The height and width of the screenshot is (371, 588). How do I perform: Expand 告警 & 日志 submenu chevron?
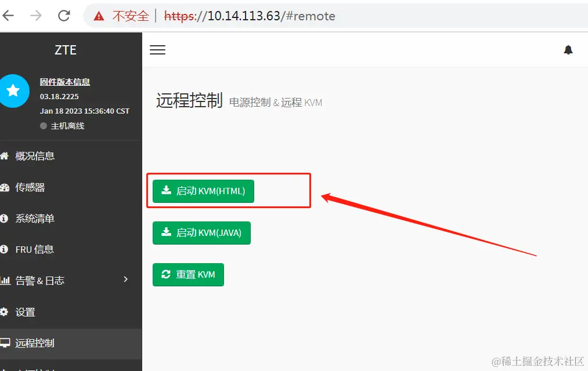125,279
